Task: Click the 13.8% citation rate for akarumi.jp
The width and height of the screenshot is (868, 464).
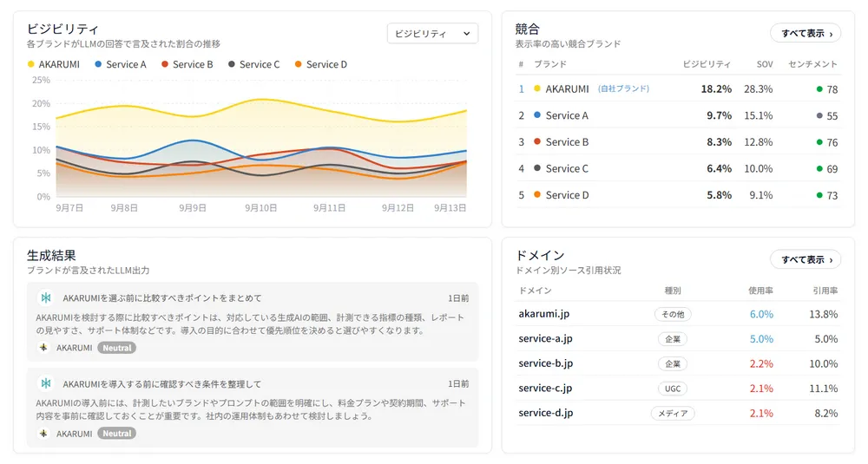Action: click(823, 314)
